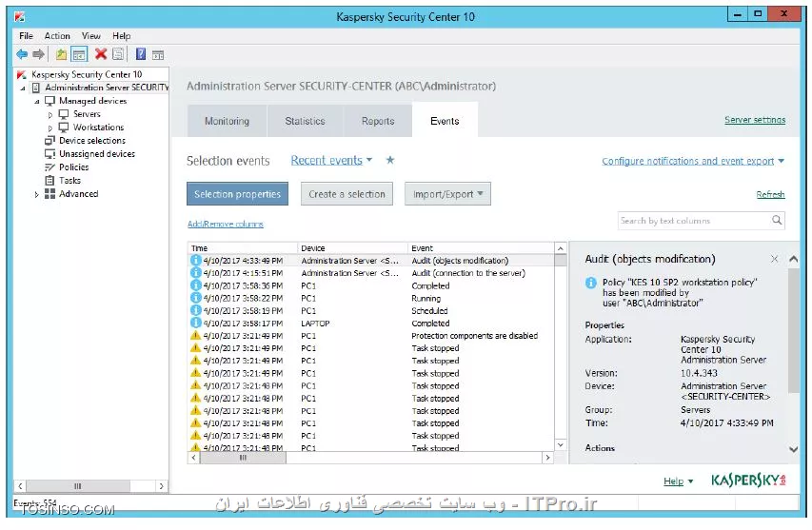Select the Audit (connection to the server) event
812x530 pixels.
click(371, 273)
